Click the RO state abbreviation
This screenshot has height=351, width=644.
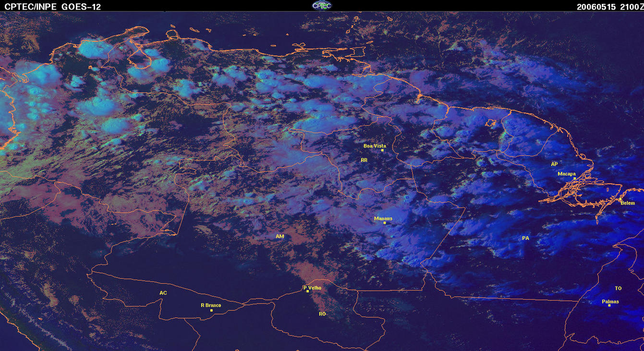coord(322,313)
